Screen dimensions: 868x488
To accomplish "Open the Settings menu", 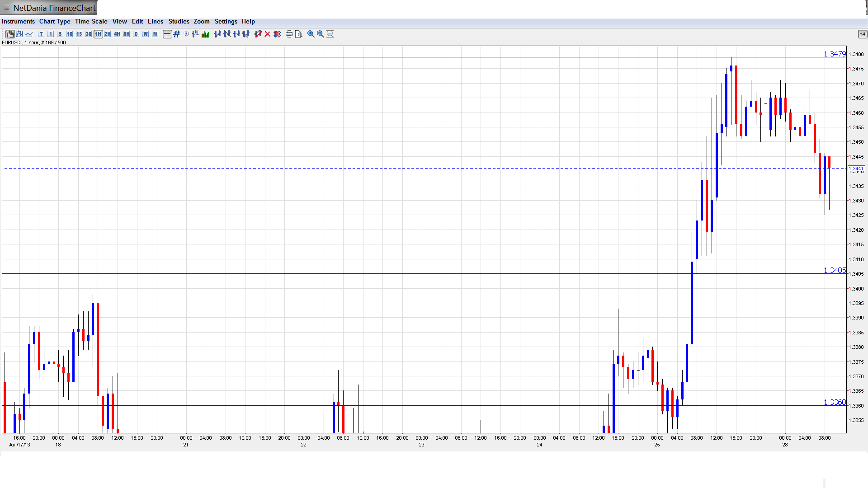I will pyautogui.click(x=226, y=21).
